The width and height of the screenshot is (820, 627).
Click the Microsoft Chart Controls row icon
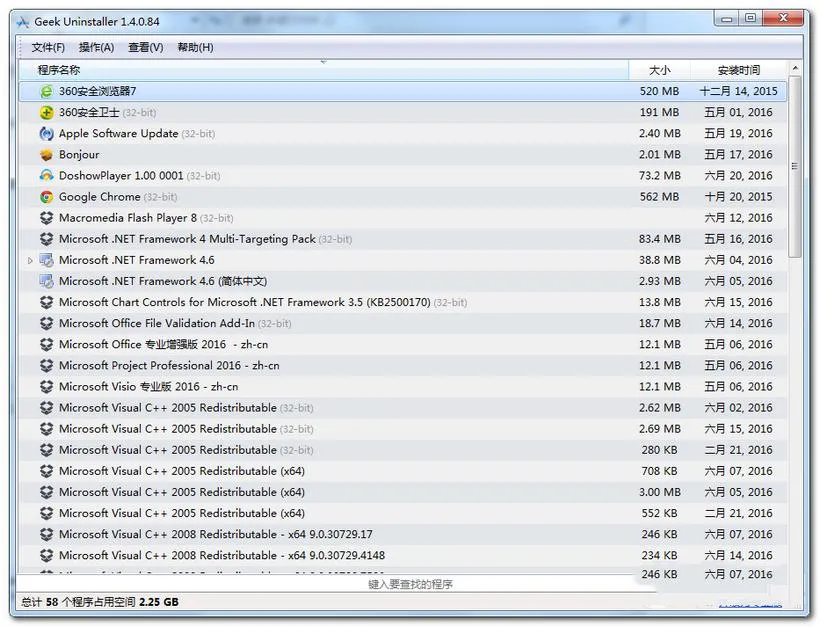[47, 302]
